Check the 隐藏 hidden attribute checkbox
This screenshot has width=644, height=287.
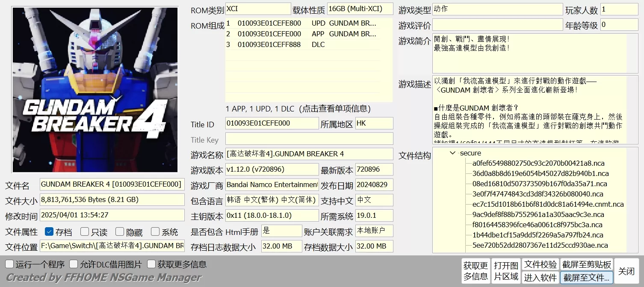click(120, 232)
